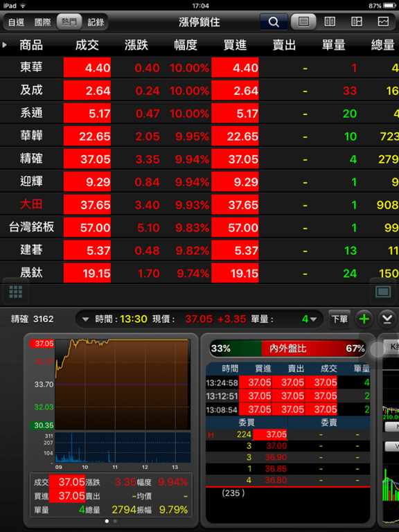
Task: Switch to multi-panel view layout icon
Action: click(357, 22)
